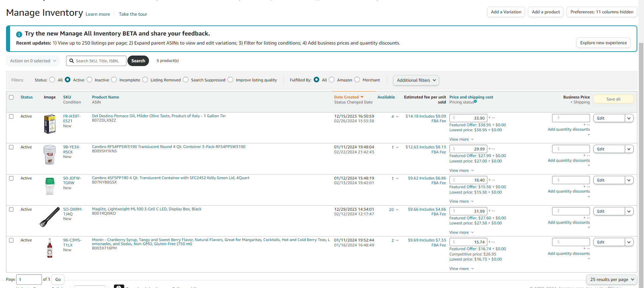Sort by Available column header
644x288 pixels.
(x=386, y=97)
